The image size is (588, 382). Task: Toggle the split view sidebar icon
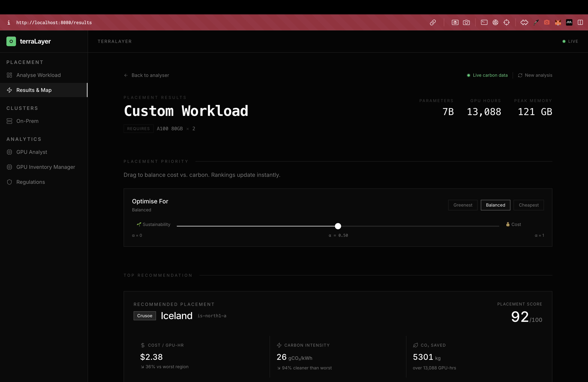click(x=580, y=22)
